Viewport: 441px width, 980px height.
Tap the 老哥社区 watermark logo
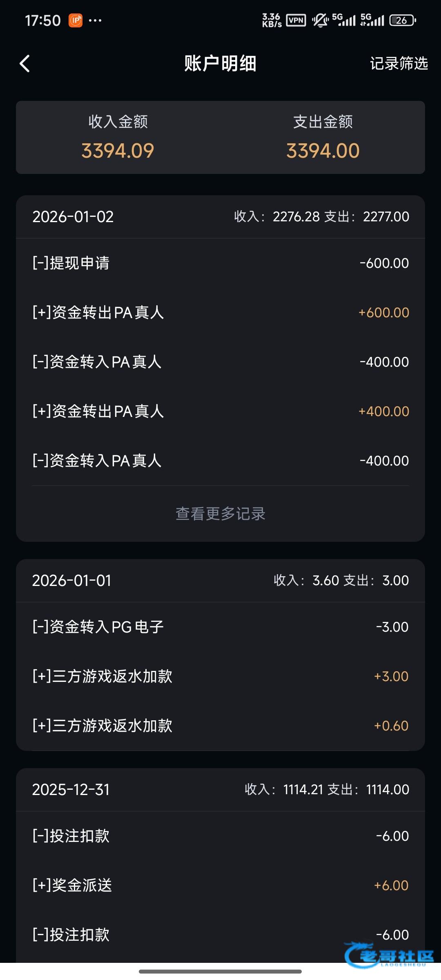(388, 955)
